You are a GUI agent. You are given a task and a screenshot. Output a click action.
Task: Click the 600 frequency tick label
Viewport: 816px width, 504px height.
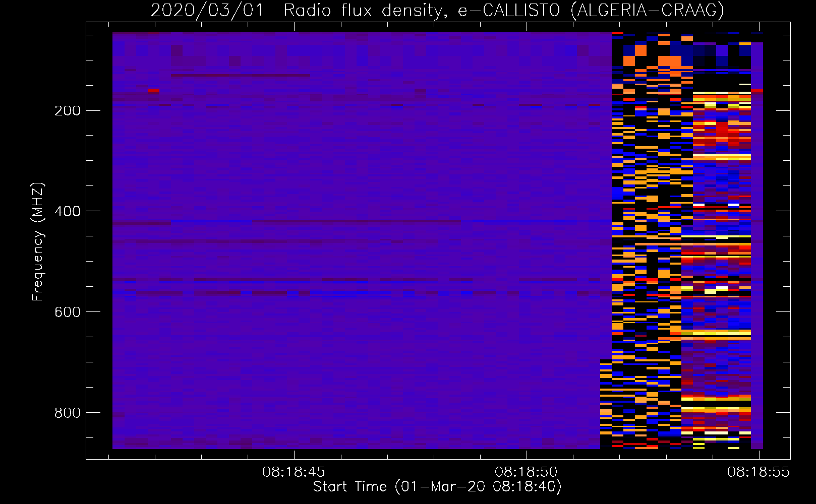(68, 312)
